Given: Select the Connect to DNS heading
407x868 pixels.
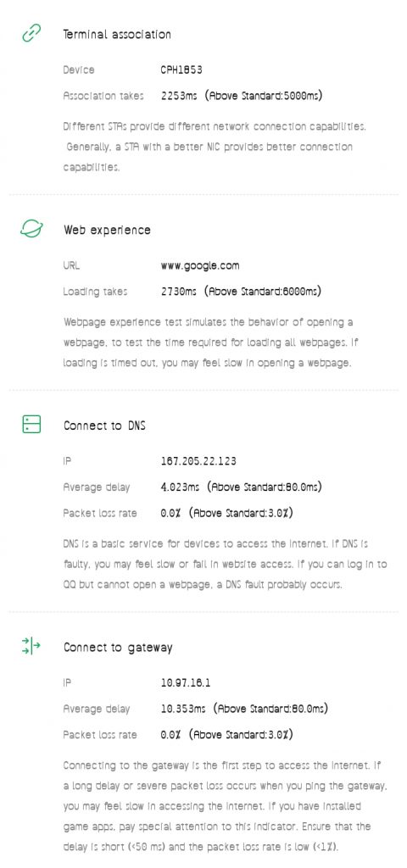Looking at the screenshot, I should click(104, 426).
